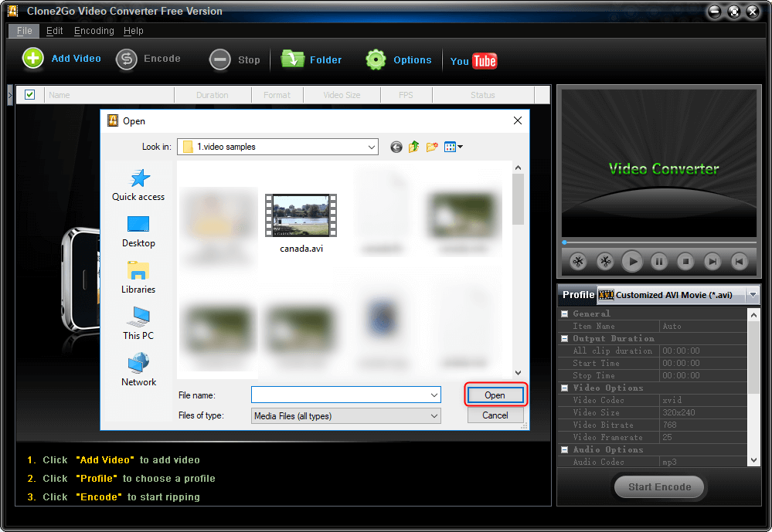Click the Stop toolbar icon
The height and width of the screenshot is (532, 772).
tap(219, 59)
